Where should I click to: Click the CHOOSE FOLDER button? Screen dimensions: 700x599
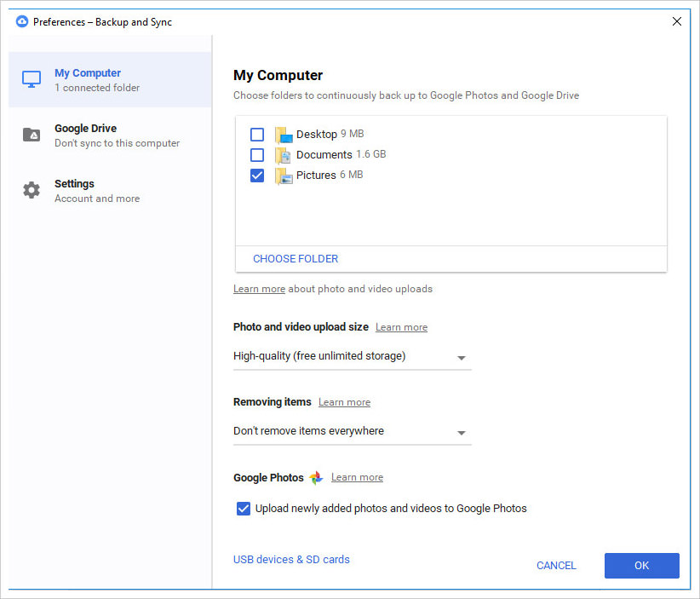[x=295, y=259]
